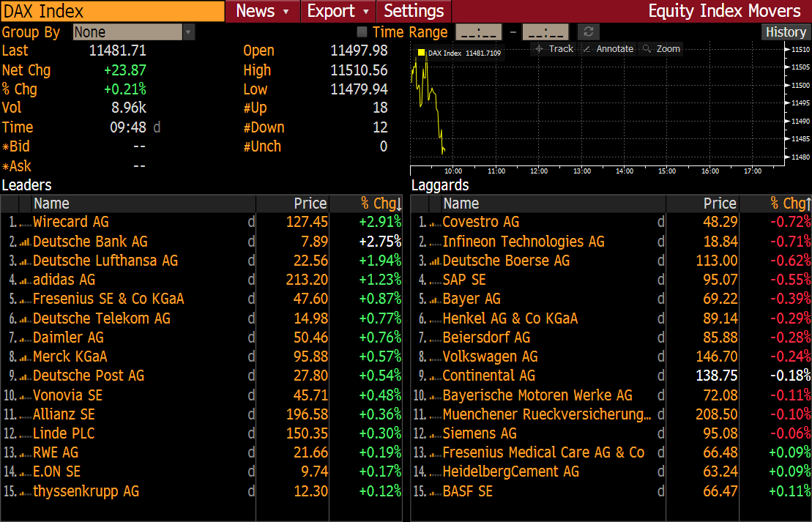Screen dimensions: 812x522
Task: Click the mini chart icon next to Deutsche Boerse AG
Action: pyautogui.click(x=434, y=261)
